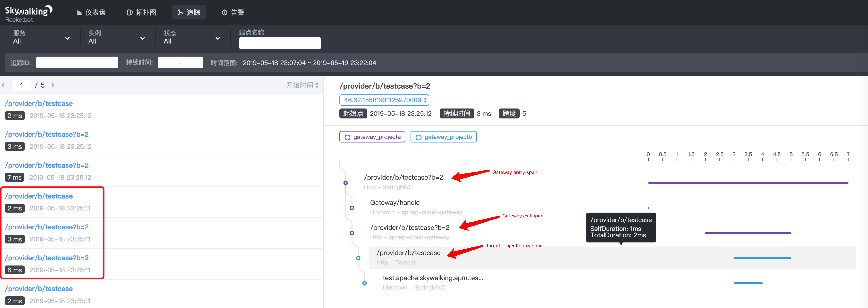Click the Tomcat span node circle
Viewport: 868px width, 308px height.
[x=358, y=258]
